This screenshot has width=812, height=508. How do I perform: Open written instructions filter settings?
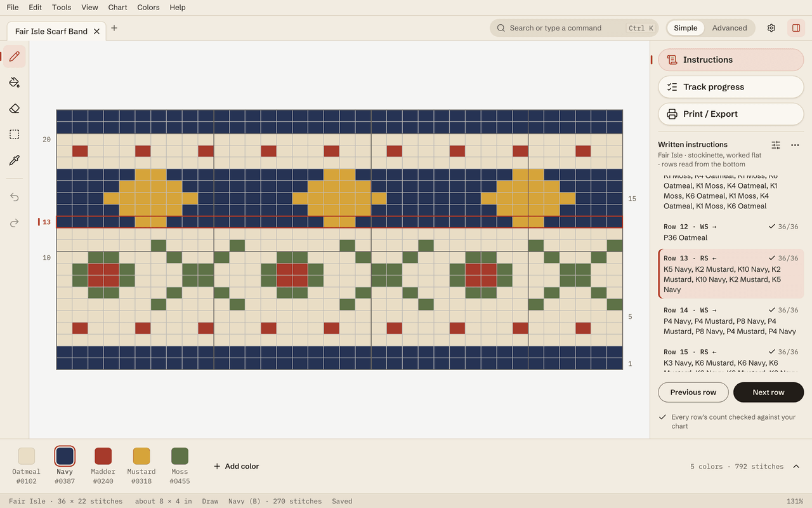click(x=776, y=145)
